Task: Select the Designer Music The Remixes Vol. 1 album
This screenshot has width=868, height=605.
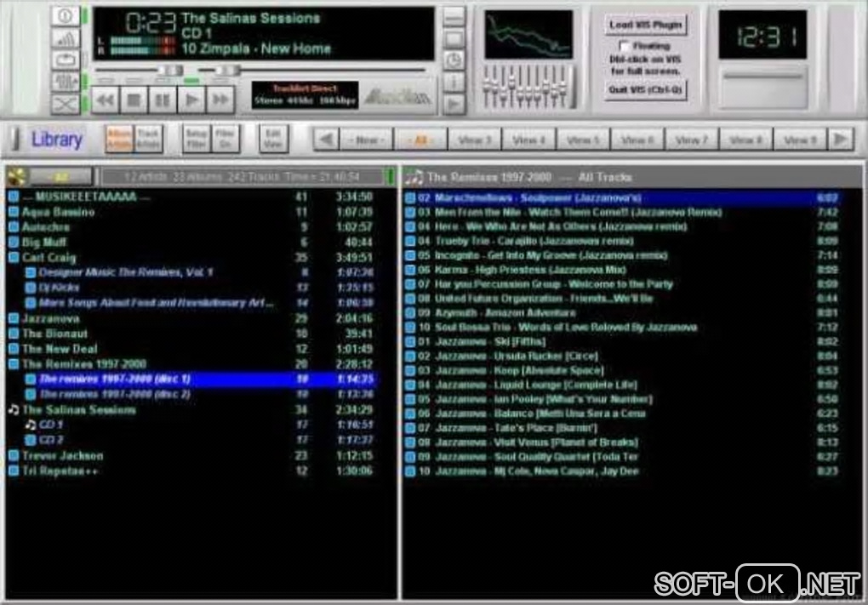Action: pos(199,272)
